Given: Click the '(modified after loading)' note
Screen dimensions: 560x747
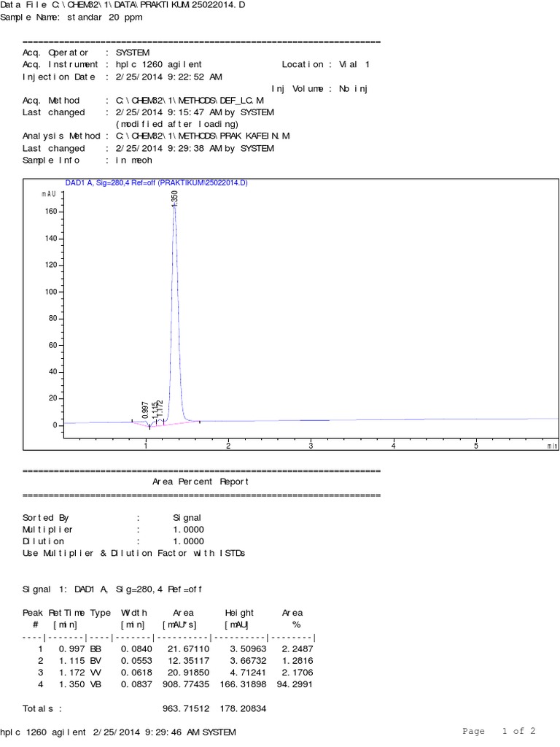Looking at the screenshot, I should click(176, 124).
